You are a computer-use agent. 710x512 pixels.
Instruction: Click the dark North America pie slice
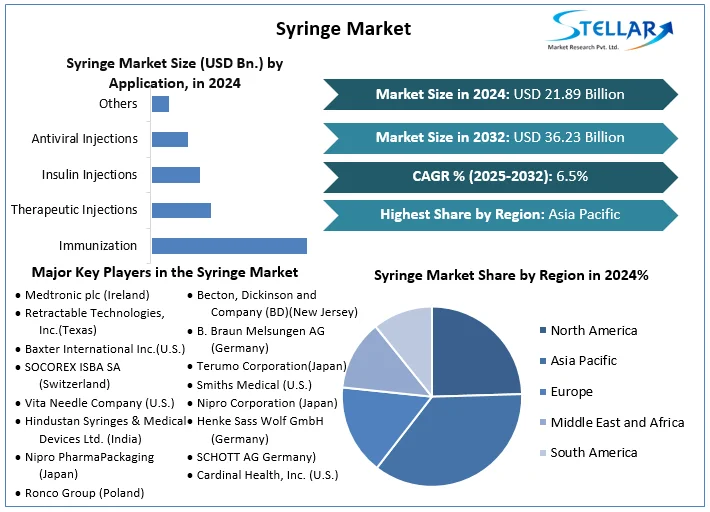[475, 350]
